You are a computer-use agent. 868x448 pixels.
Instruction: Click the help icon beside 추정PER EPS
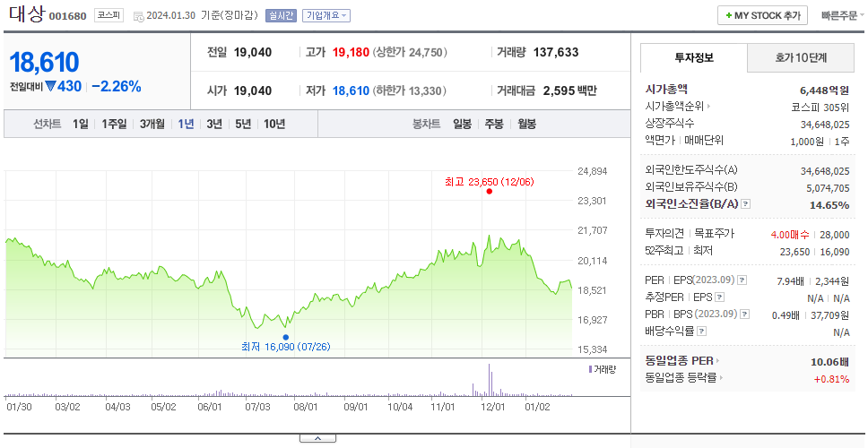(719, 297)
